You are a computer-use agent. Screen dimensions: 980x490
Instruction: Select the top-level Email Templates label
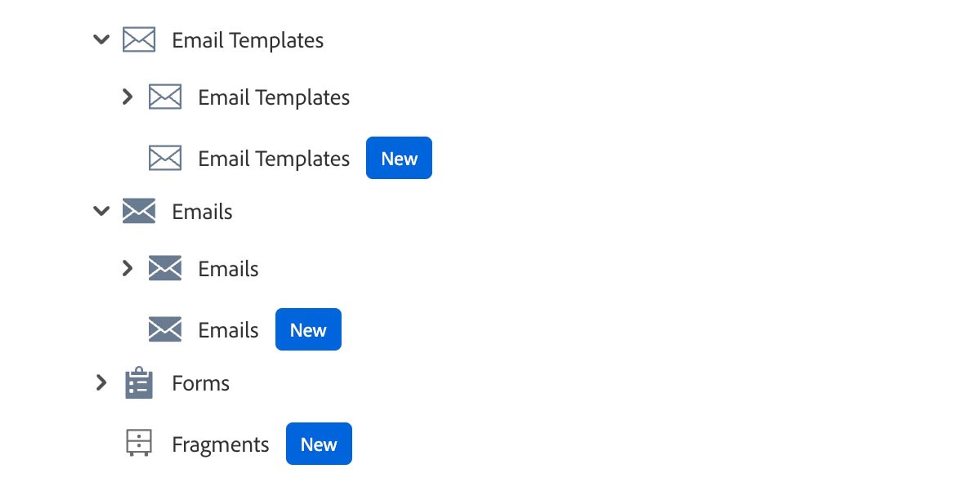point(248,40)
